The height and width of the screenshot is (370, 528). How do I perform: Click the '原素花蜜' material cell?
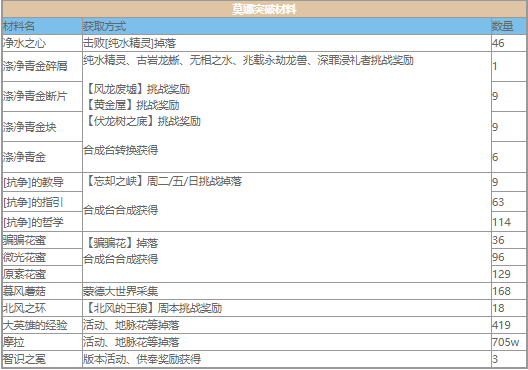click(42, 274)
